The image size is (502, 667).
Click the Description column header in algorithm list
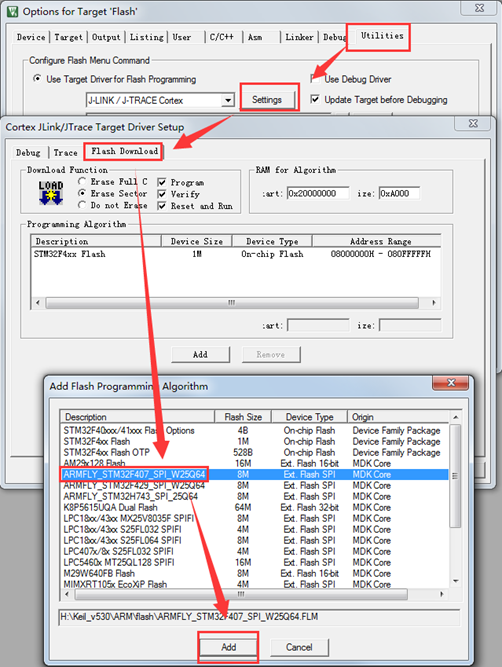tap(137, 417)
